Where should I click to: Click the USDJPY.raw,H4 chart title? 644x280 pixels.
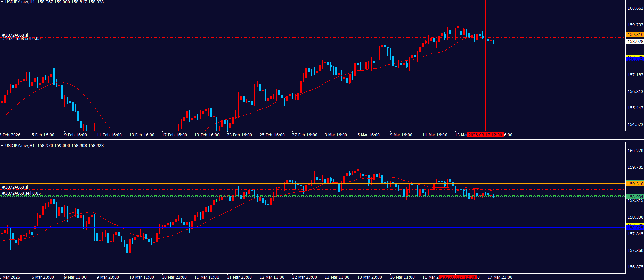pos(20,2)
